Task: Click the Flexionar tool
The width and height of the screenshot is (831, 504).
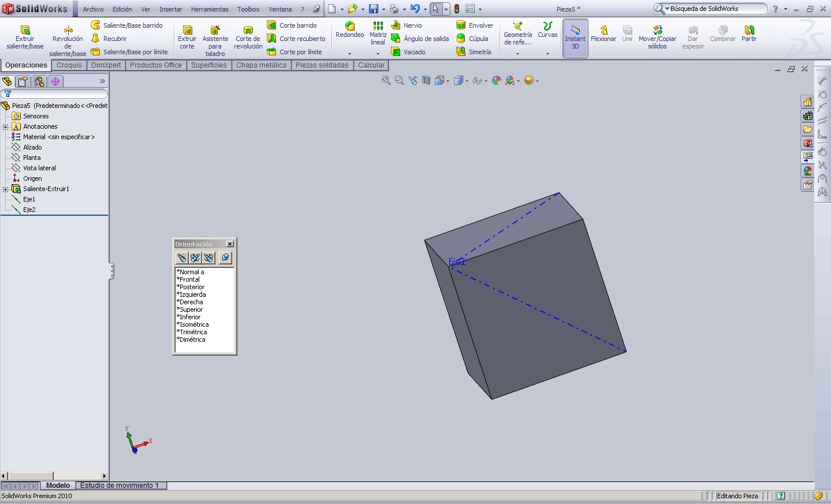Action: [x=603, y=33]
